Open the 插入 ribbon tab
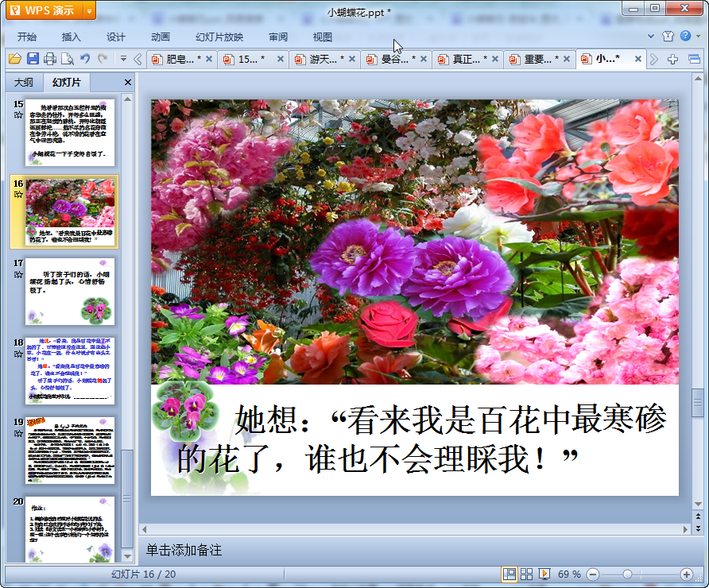709x588 pixels. [71, 37]
